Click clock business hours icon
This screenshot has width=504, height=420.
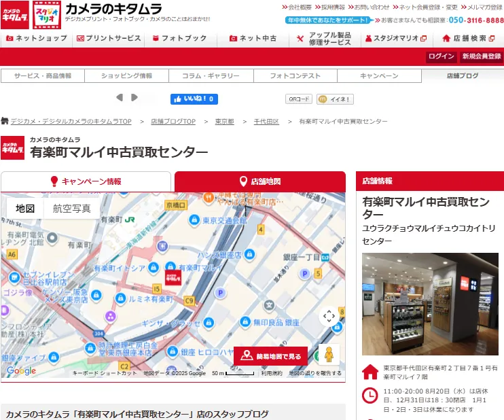pyautogui.click(x=370, y=396)
